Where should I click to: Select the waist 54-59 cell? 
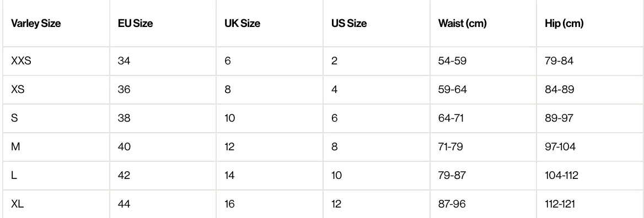(x=452, y=61)
